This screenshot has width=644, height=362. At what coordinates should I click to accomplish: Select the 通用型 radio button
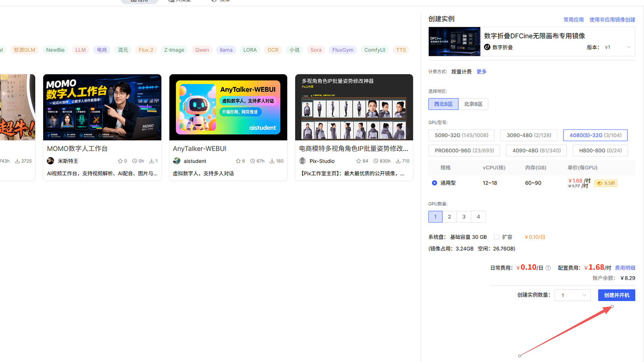coord(434,183)
